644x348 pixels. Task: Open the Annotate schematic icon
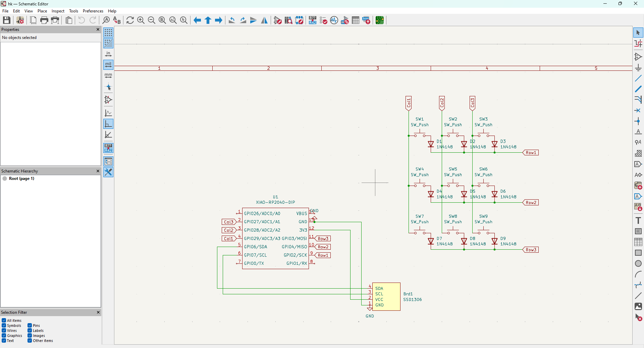point(313,20)
